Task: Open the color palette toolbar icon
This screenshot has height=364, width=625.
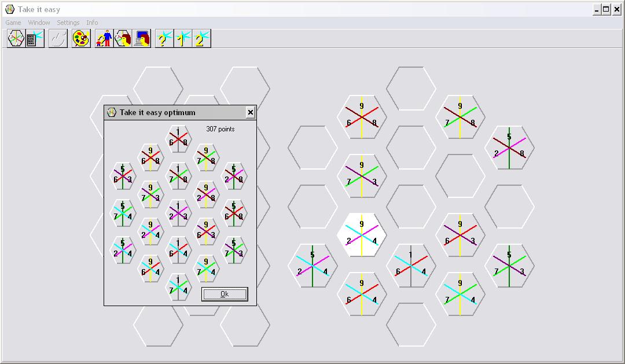Action: [x=82, y=39]
